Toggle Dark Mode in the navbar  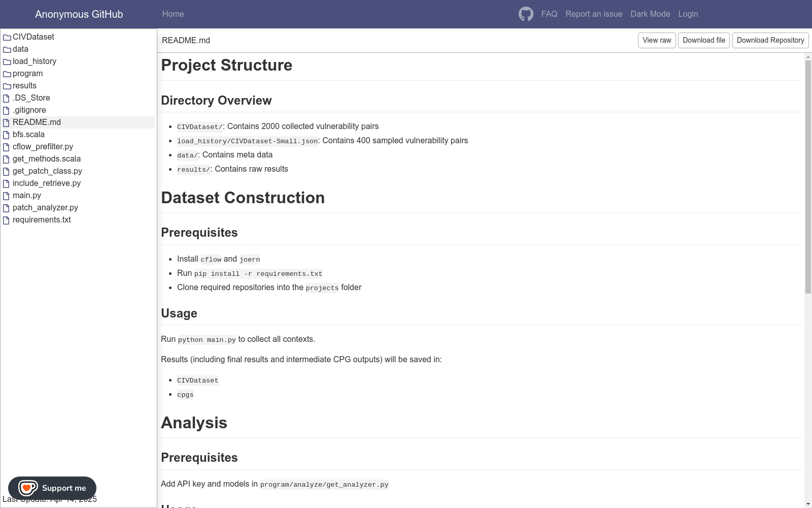(650, 14)
